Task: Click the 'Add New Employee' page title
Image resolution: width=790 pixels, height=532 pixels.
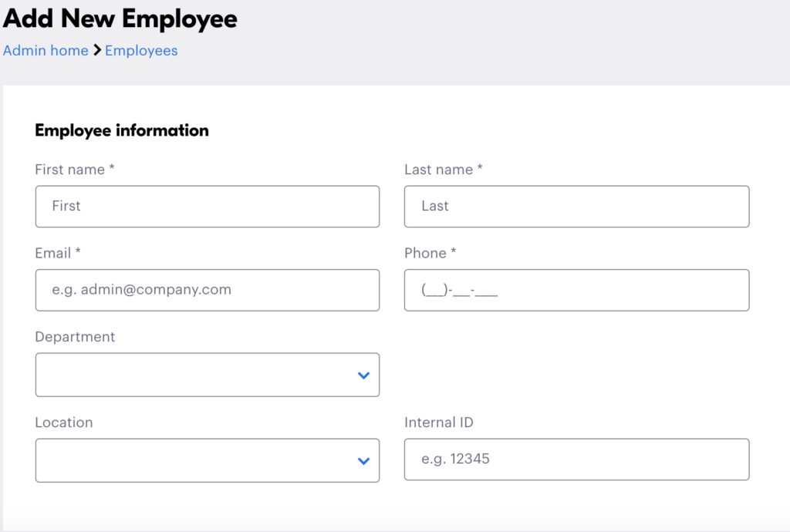Action: (120, 19)
